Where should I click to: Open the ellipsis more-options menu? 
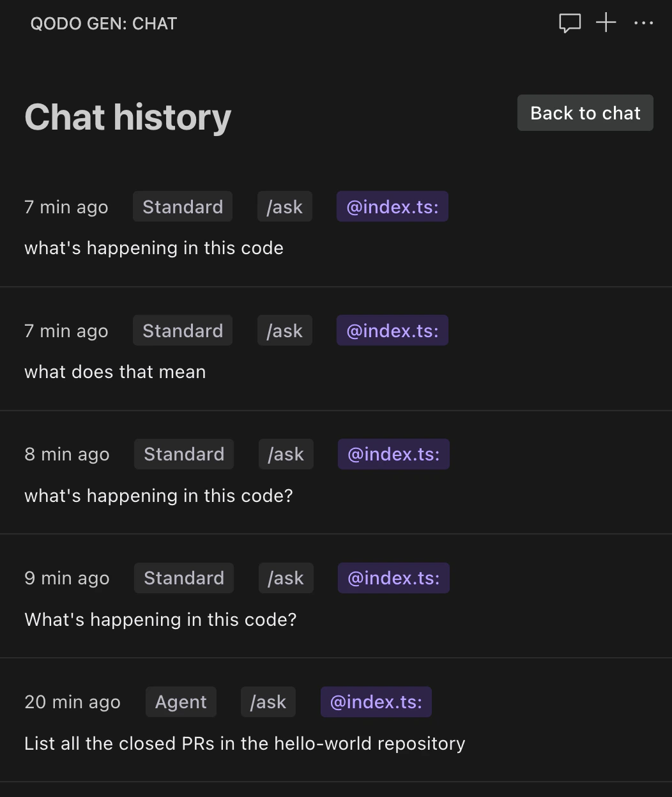coord(643,24)
